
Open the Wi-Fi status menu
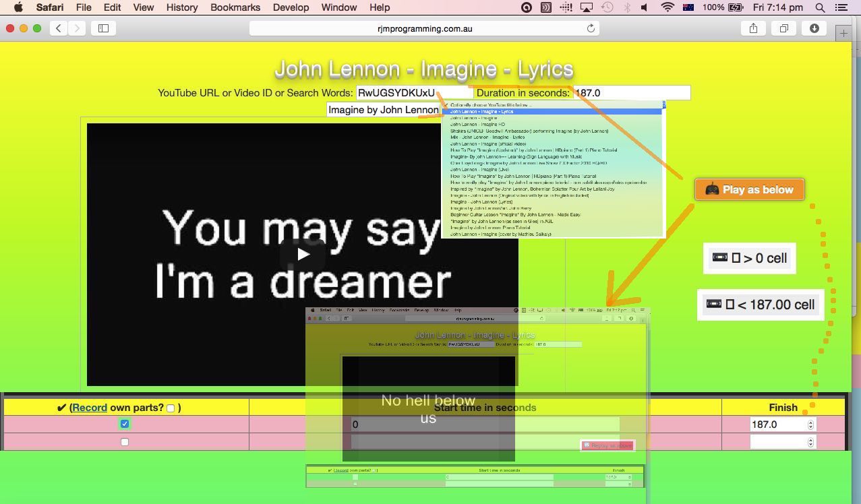[x=667, y=7]
